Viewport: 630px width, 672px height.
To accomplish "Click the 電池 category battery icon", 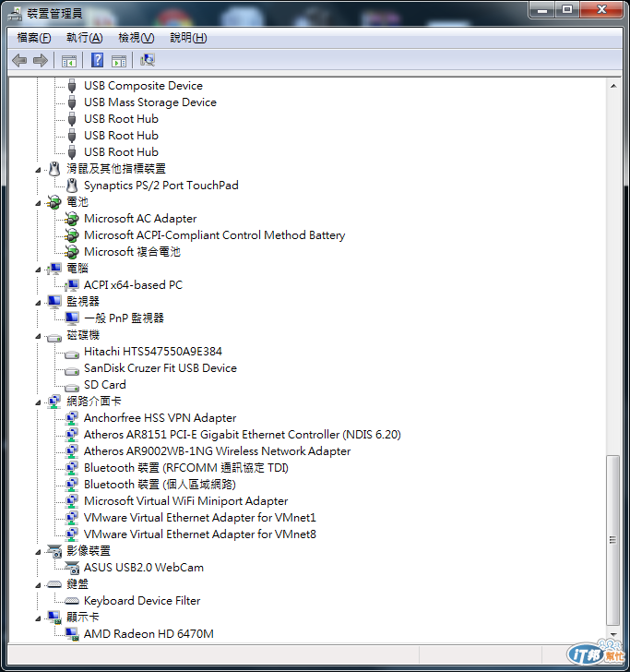I will [54, 202].
